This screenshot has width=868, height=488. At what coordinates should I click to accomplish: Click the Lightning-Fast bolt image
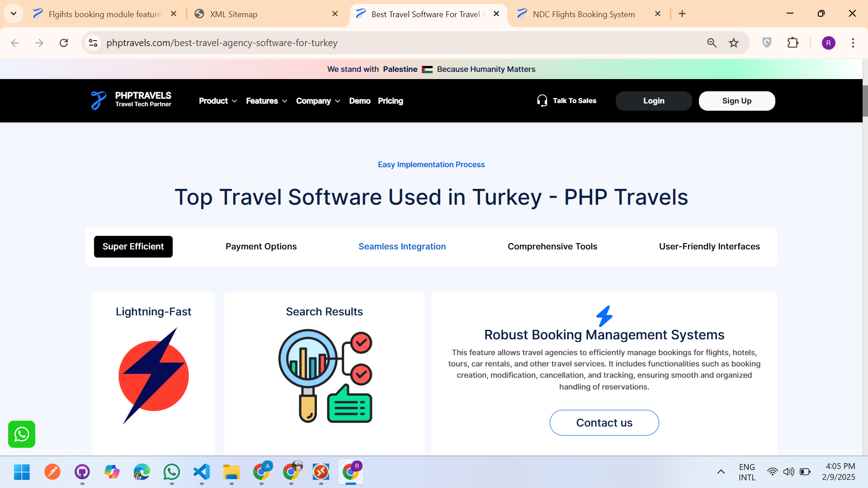click(x=154, y=375)
